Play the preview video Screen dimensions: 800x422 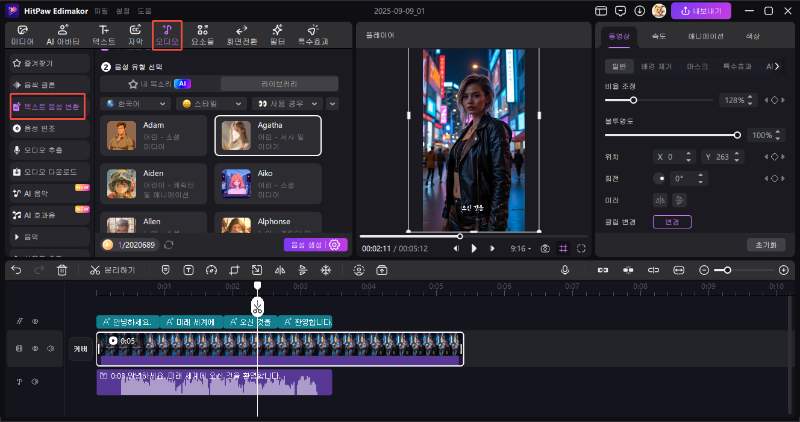point(474,249)
